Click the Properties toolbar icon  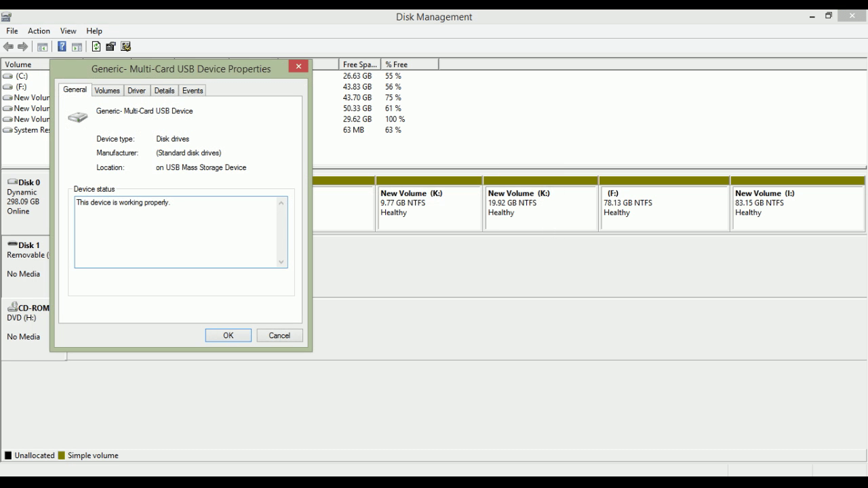(x=111, y=47)
